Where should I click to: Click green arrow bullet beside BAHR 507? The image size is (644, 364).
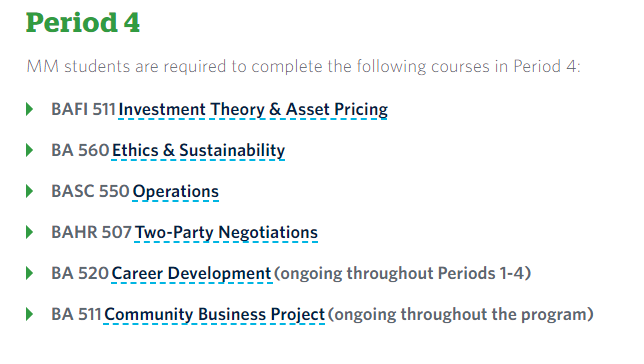point(29,233)
